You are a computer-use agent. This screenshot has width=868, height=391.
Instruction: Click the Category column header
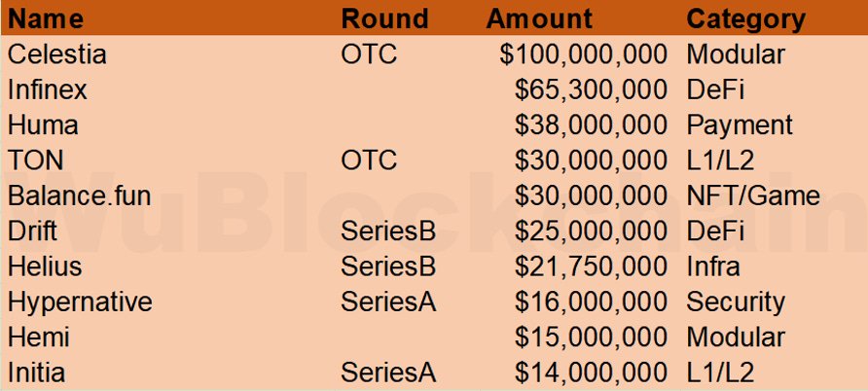[745, 18]
